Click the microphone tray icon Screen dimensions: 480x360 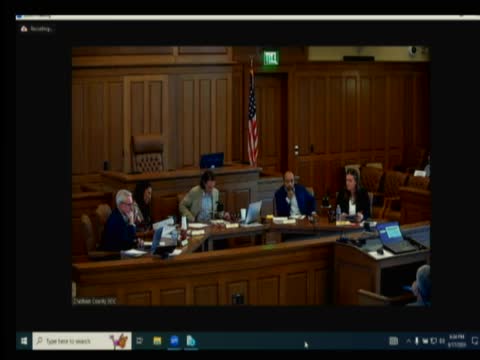click(417, 341)
